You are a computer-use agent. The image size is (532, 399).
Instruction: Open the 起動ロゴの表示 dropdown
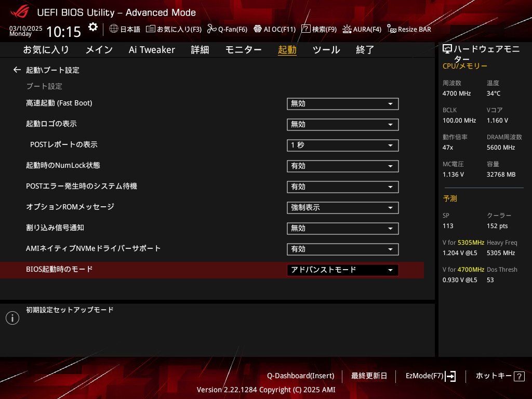[x=343, y=125]
